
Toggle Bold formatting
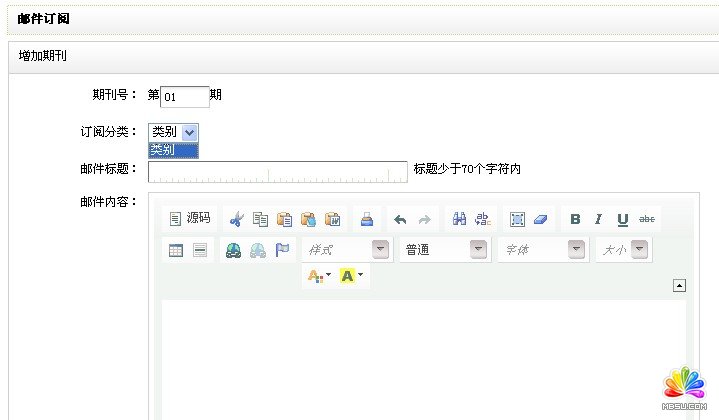[575, 219]
